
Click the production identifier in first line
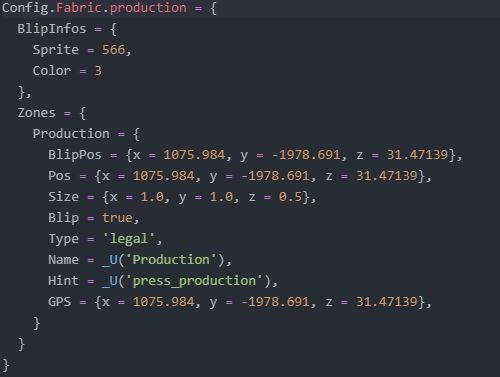148,8
